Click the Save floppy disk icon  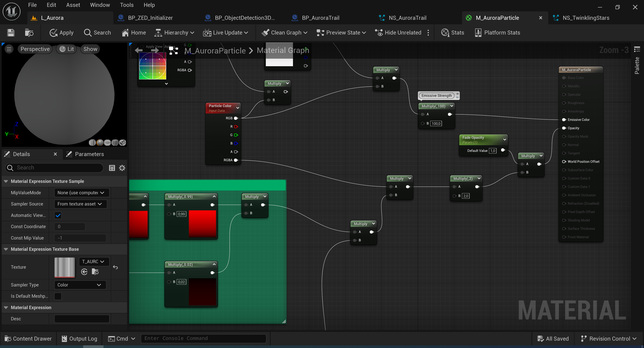tap(11, 33)
